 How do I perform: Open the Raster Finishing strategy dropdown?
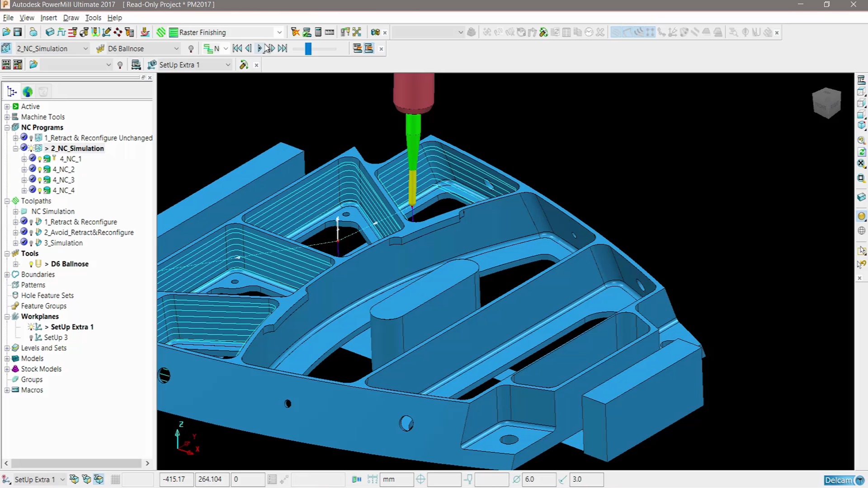click(279, 33)
